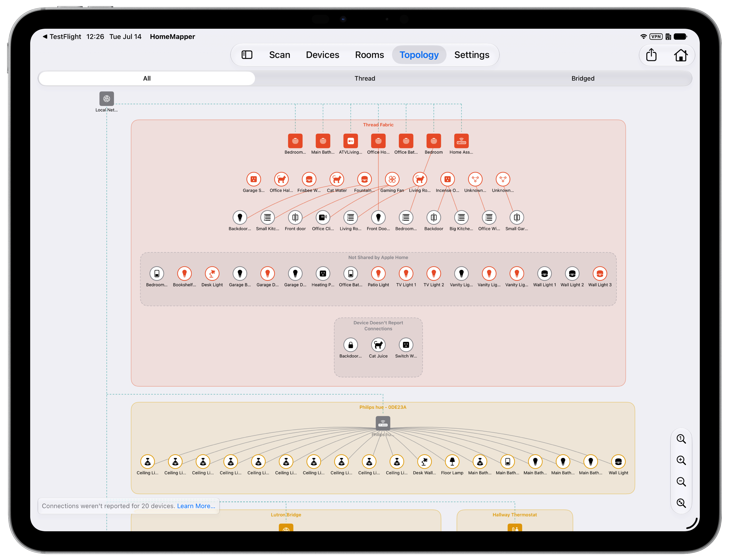Viewport: 730px width, 560px height.
Task: Select the Wall Light node in Philips hue
Action: (618, 462)
